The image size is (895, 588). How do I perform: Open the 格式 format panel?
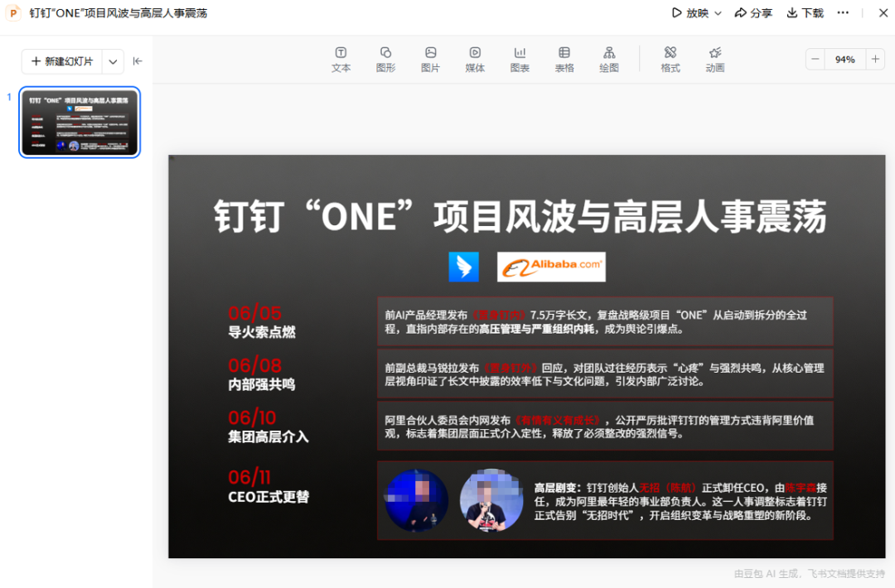click(x=670, y=60)
